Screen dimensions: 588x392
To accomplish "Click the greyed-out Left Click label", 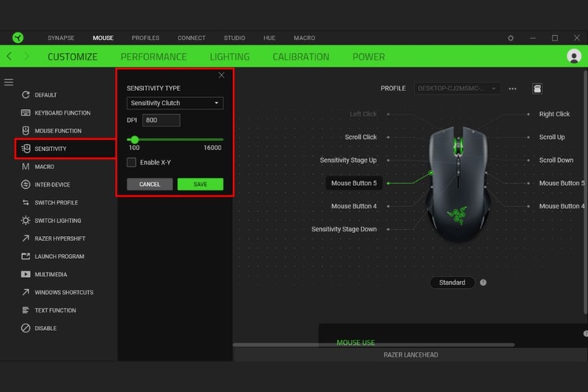I will (x=363, y=114).
